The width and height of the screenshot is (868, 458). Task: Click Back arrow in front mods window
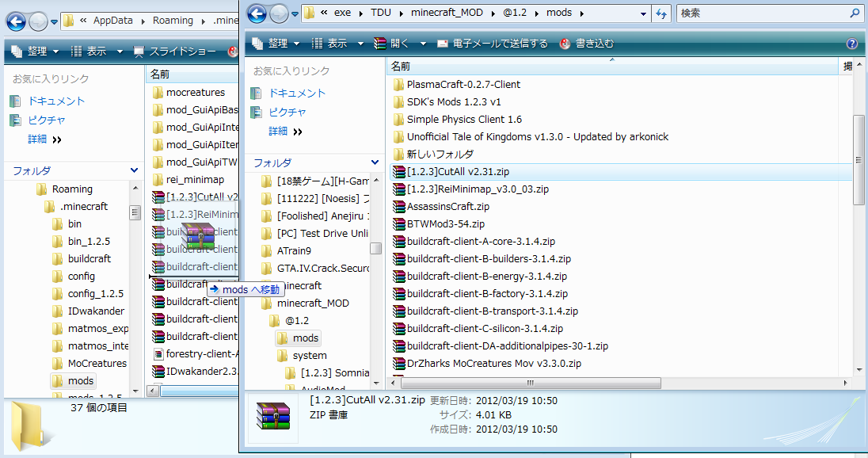coord(257,13)
